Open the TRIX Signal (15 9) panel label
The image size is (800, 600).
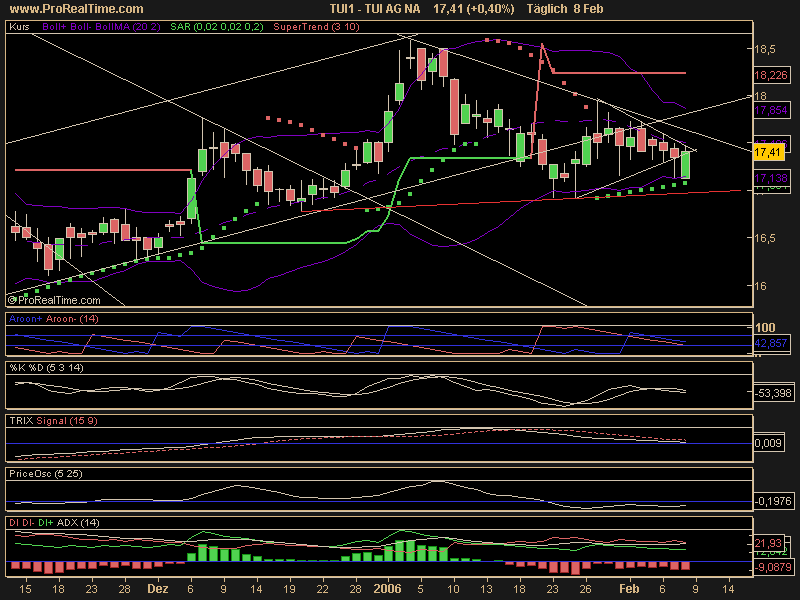pos(48,422)
